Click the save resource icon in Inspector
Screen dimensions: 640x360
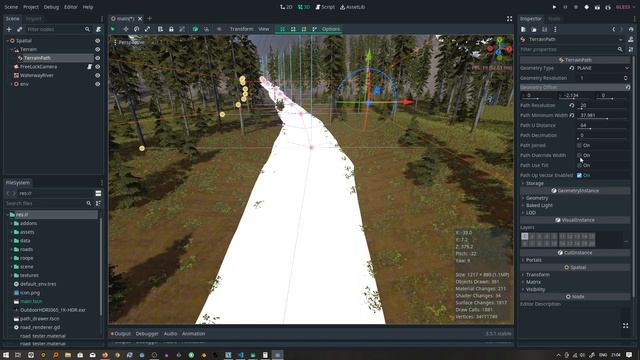point(544,29)
